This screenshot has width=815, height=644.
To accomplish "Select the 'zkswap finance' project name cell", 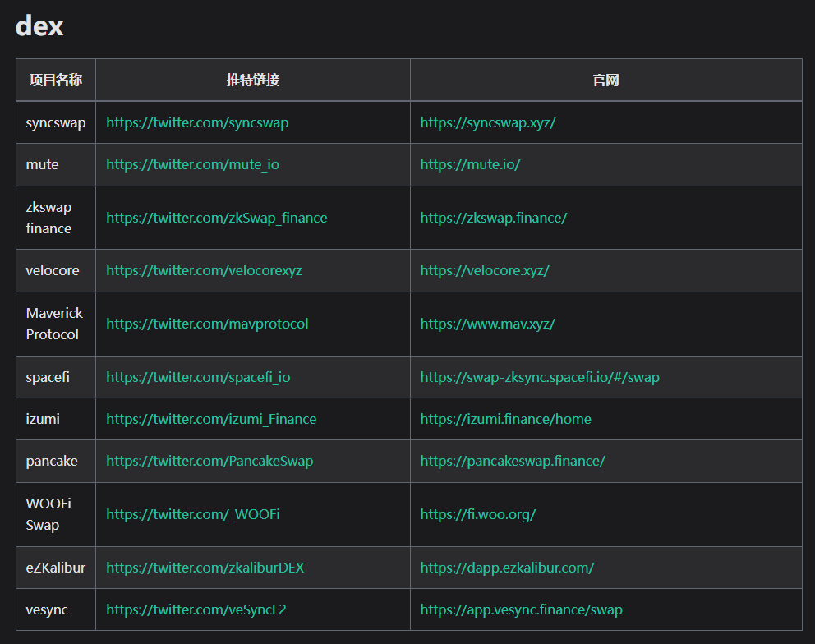I will pos(56,218).
